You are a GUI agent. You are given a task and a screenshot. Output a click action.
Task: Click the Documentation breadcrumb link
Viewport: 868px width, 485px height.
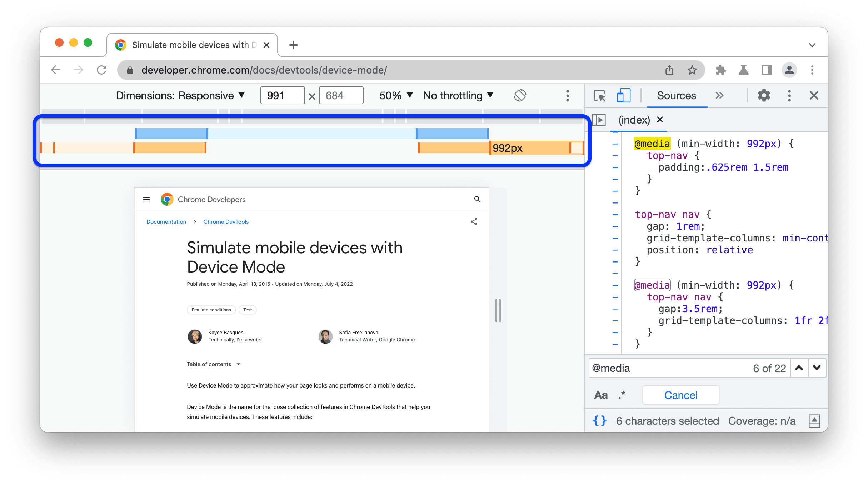(166, 221)
